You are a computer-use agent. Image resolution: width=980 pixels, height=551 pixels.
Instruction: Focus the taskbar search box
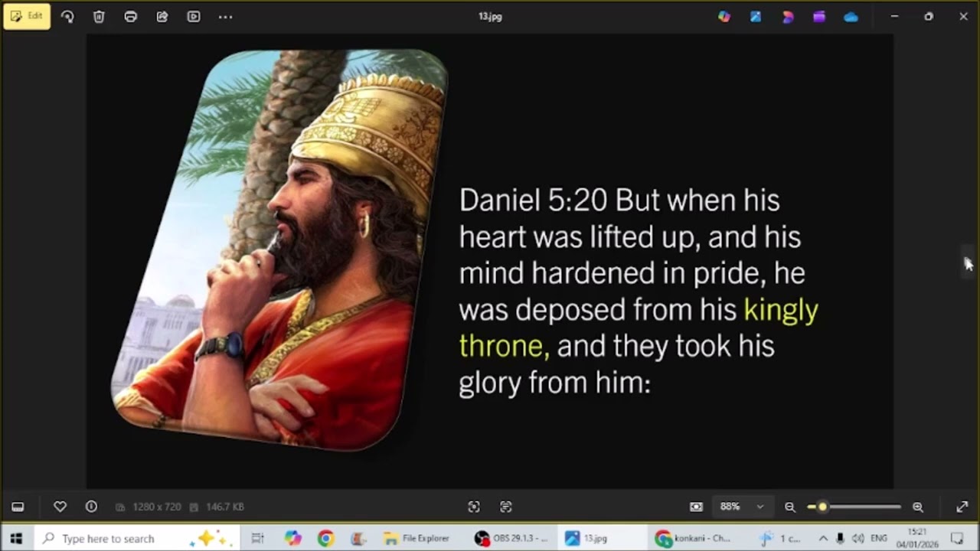click(139, 538)
